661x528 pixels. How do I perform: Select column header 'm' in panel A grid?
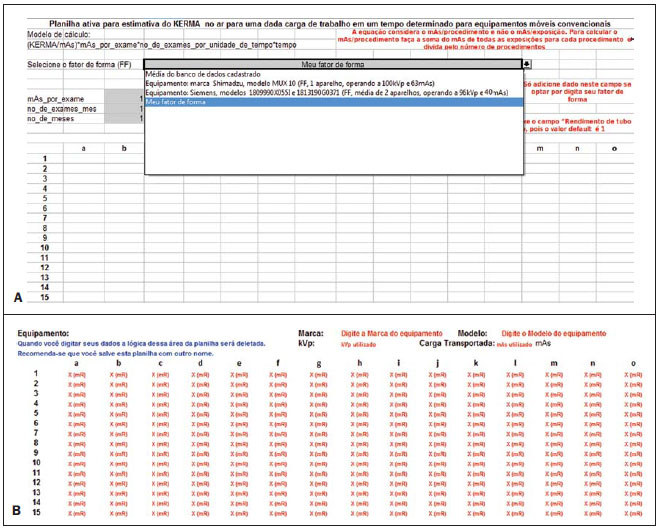coord(540,148)
